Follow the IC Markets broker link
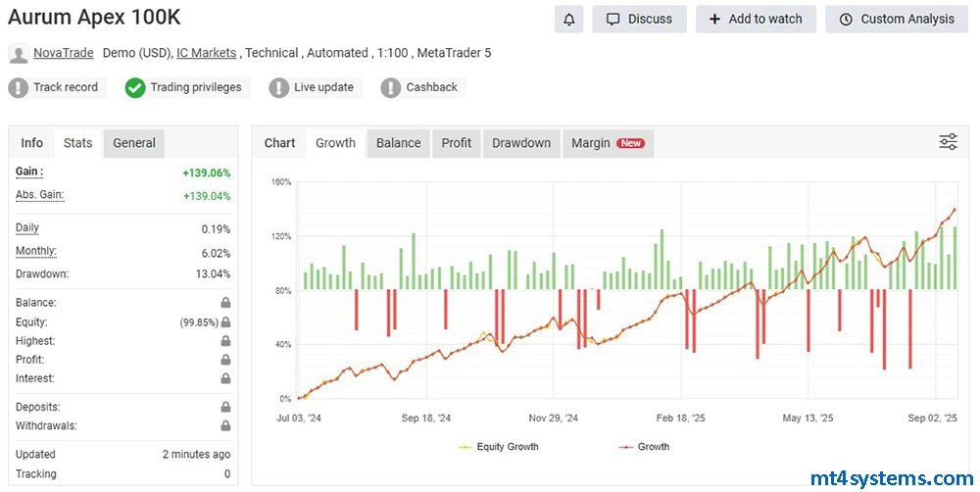The height and width of the screenshot is (492, 980). (208, 53)
